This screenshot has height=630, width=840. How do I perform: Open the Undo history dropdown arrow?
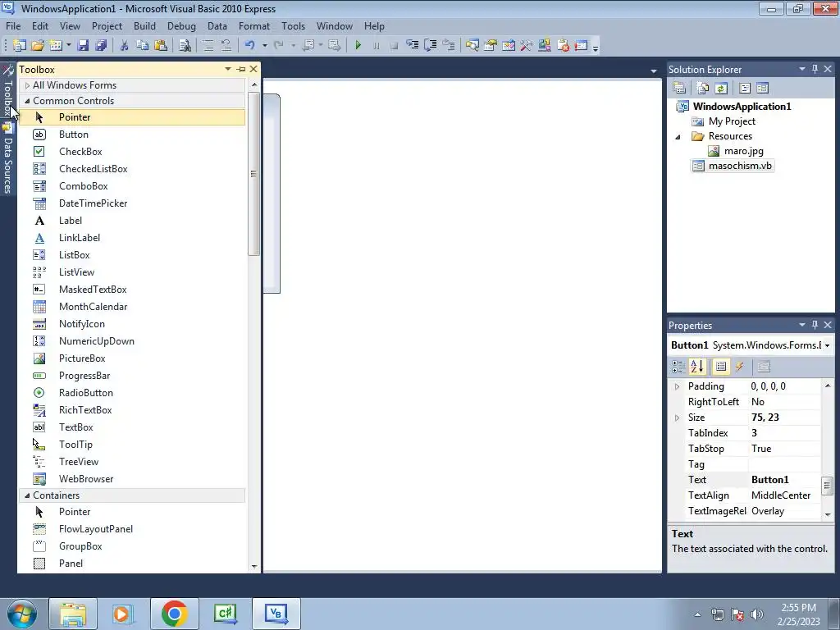pos(265,46)
